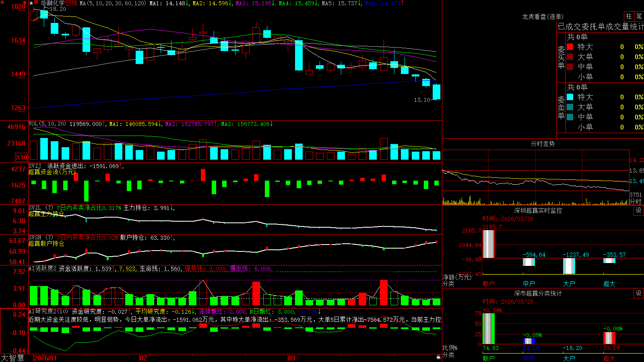This screenshot has height=362, width=644.
Task: Switch order view to 笔 mode
Action: pyautogui.click(x=639, y=16)
